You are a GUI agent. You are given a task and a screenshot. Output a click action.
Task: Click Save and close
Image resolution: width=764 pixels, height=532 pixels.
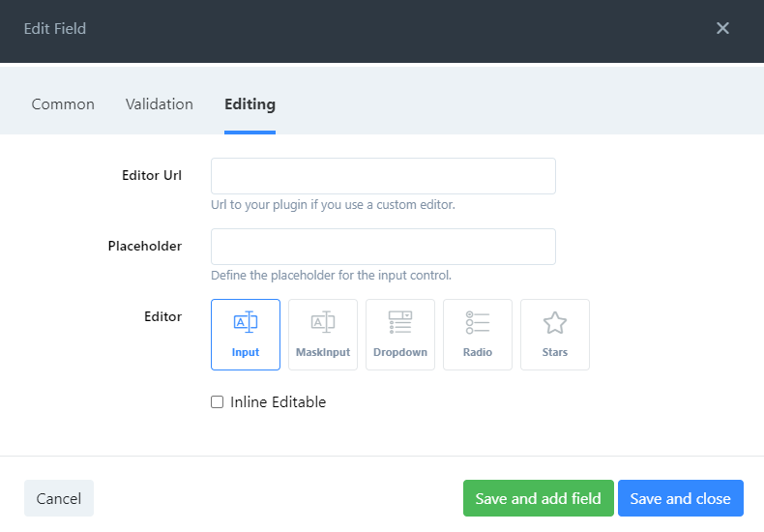(x=681, y=498)
